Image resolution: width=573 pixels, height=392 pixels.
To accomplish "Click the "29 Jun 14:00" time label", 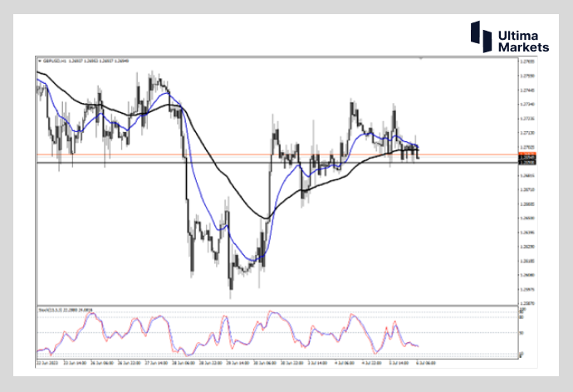I will coord(238,363).
